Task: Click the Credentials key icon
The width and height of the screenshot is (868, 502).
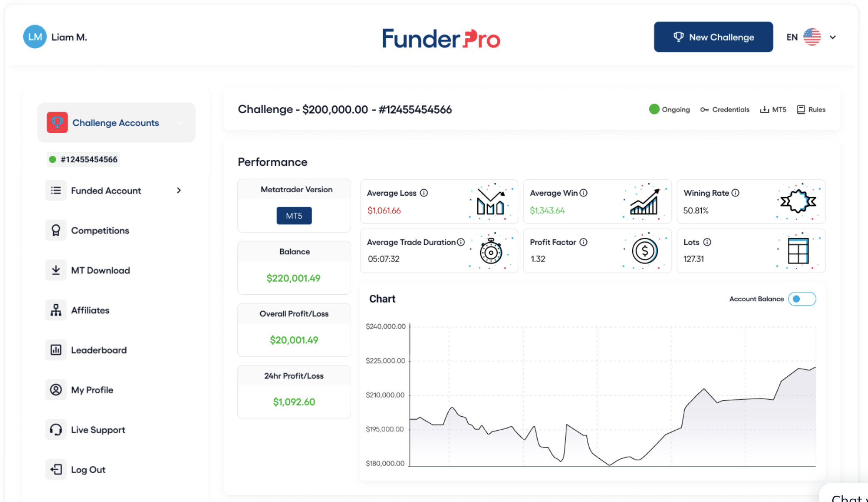Action: [704, 109]
